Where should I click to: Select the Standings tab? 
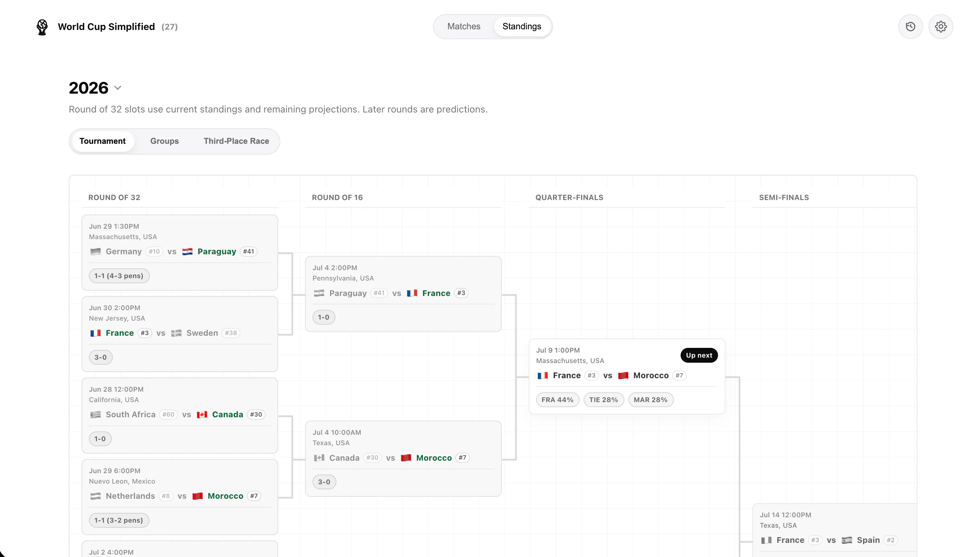(522, 26)
